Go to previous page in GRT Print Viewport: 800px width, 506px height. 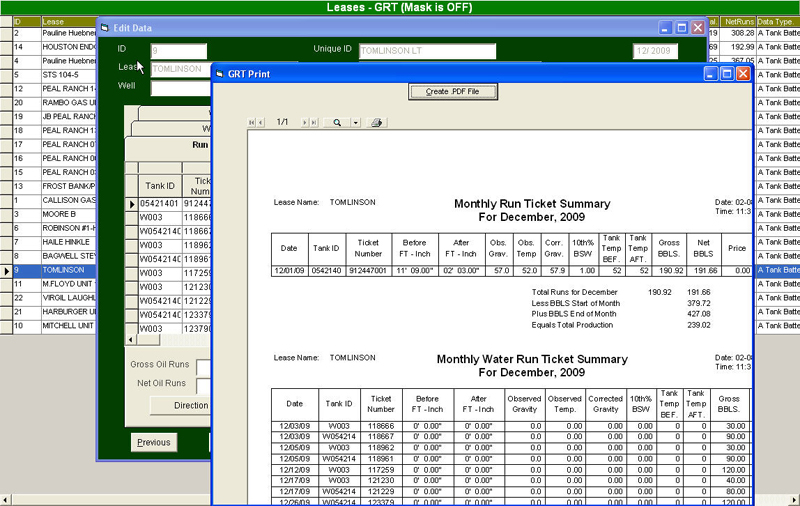point(261,122)
